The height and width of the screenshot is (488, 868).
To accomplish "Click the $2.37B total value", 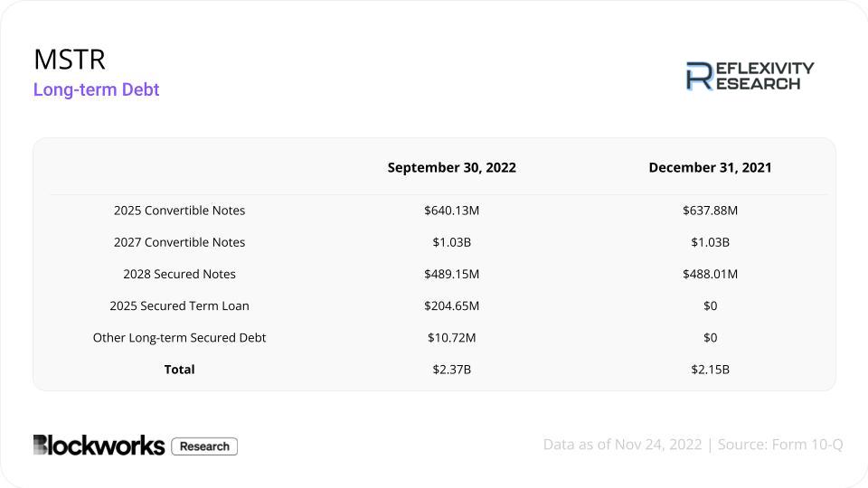I will coord(451,369).
